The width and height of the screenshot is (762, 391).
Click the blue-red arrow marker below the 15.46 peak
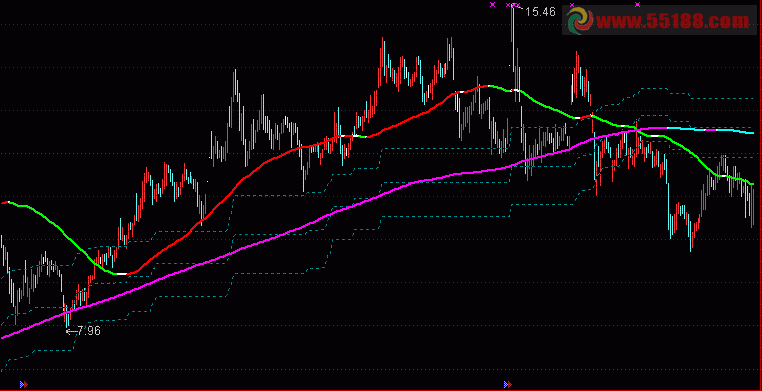tap(508, 385)
